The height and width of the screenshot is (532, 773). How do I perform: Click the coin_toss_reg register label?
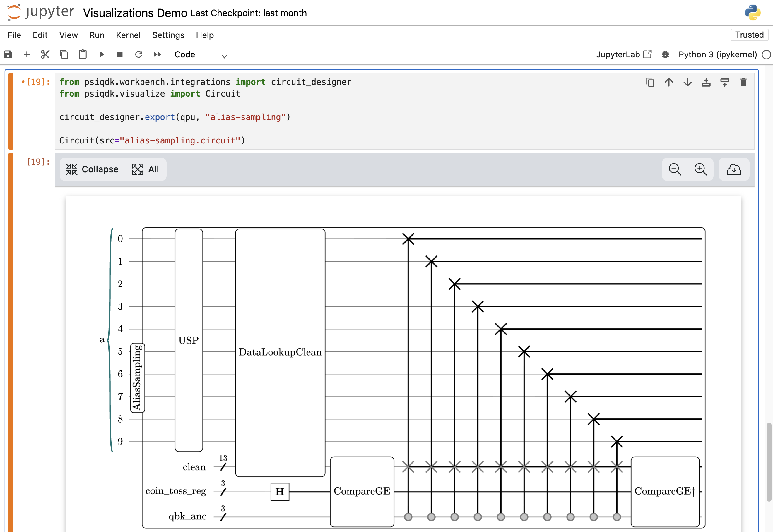point(175,491)
